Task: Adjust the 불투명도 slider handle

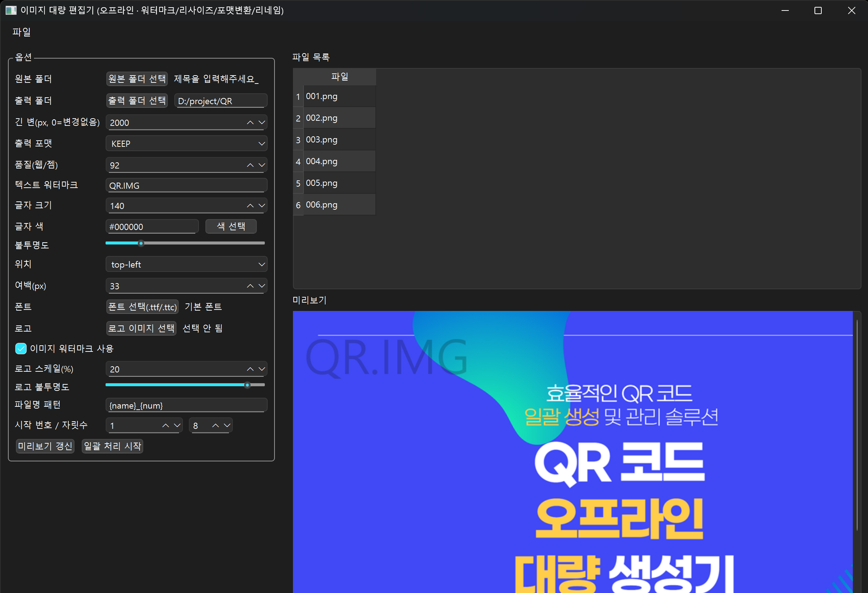Action: [x=141, y=243]
